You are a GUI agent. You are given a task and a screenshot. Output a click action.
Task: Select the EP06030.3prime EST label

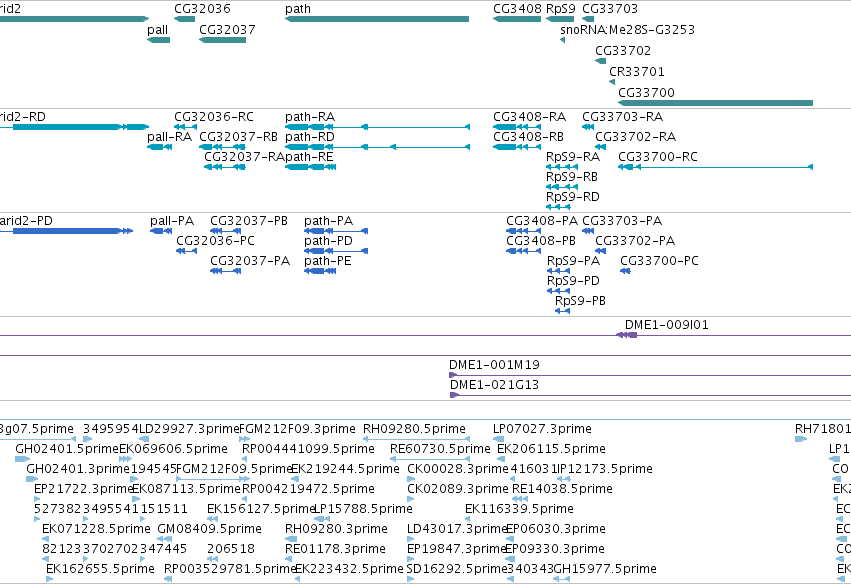point(556,529)
